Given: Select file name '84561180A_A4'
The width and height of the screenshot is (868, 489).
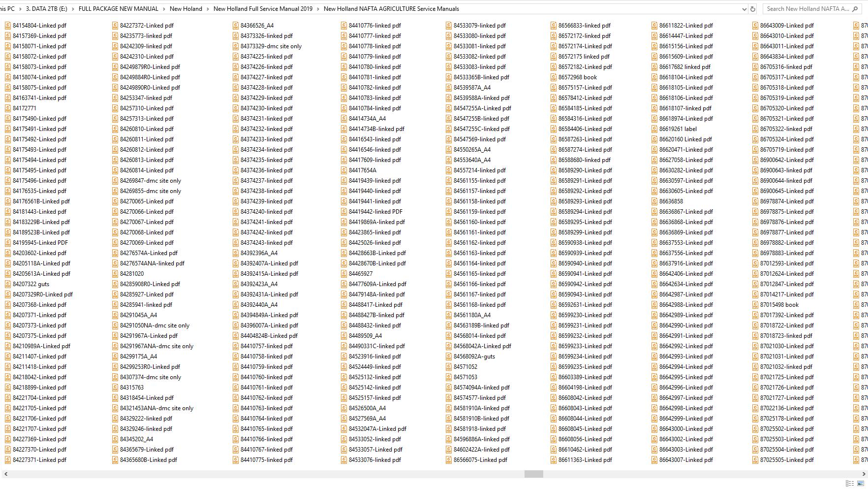Looking at the screenshot, I should (472, 315).
